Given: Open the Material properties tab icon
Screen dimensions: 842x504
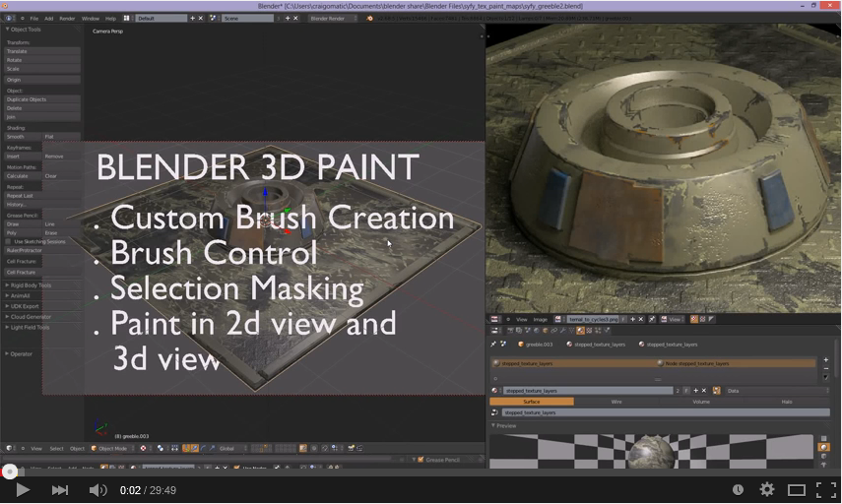Looking at the screenshot, I should (580, 330).
